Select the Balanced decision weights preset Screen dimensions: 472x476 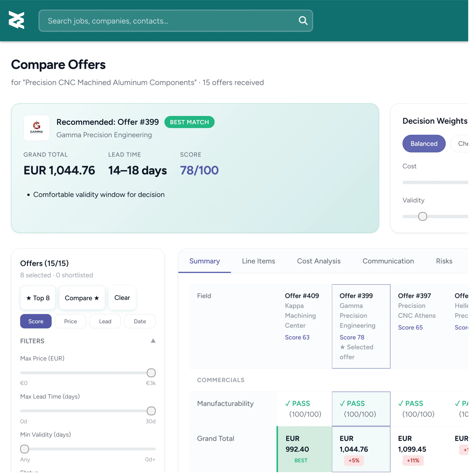[x=424, y=144]
